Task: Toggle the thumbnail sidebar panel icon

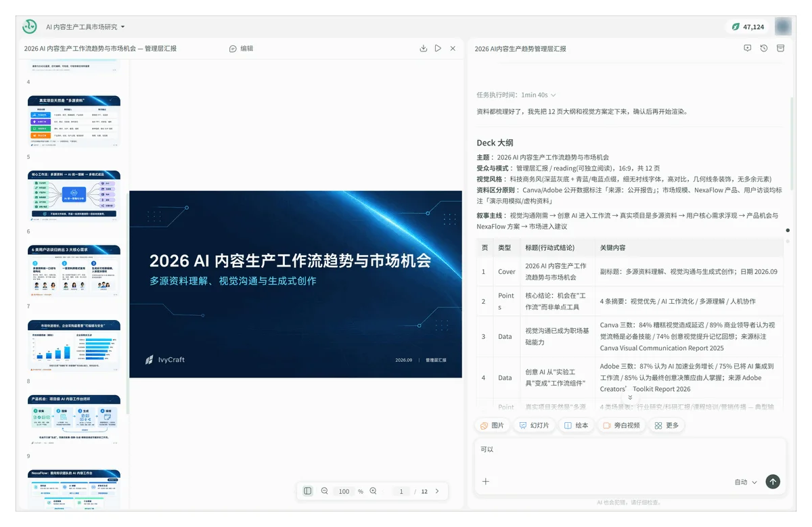Action: pos(308,491)
